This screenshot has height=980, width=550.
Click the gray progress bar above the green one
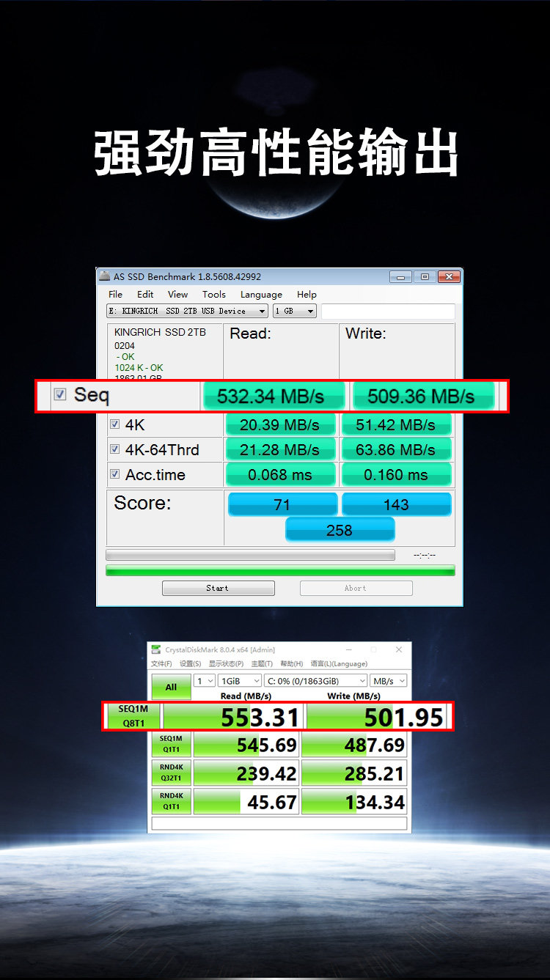[250, 555]
